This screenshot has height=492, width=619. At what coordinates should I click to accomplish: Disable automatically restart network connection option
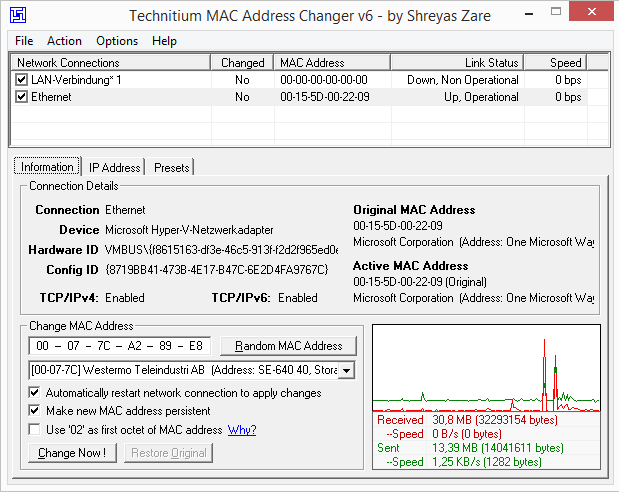[x=36, y=393]
